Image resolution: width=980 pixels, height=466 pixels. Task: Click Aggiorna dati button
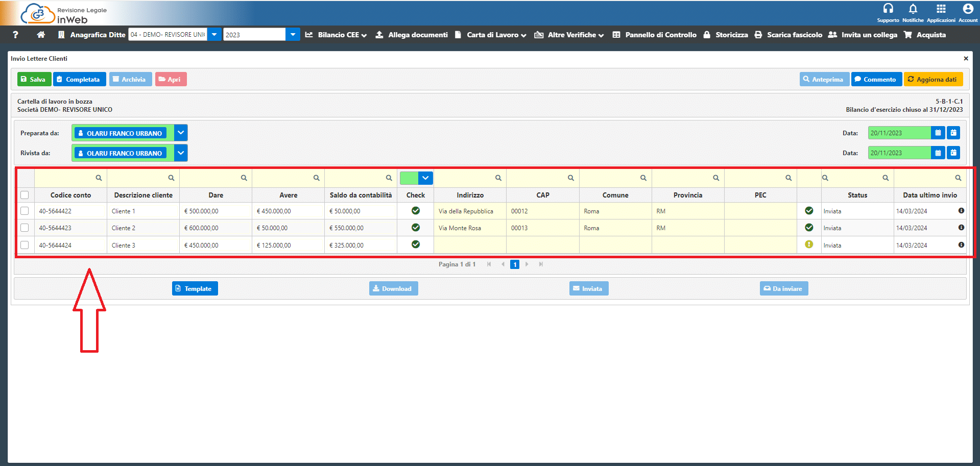pyautogui.click(x=933, y=79)
